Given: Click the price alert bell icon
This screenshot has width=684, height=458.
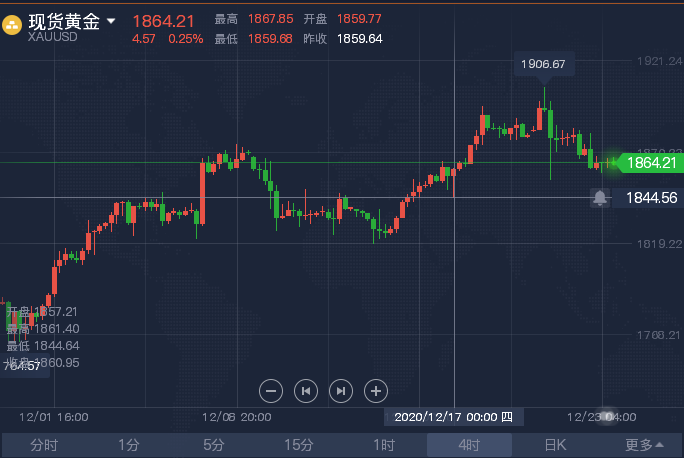Looking at the screenshot, I should pyautogui.click(x=600, y=198).
